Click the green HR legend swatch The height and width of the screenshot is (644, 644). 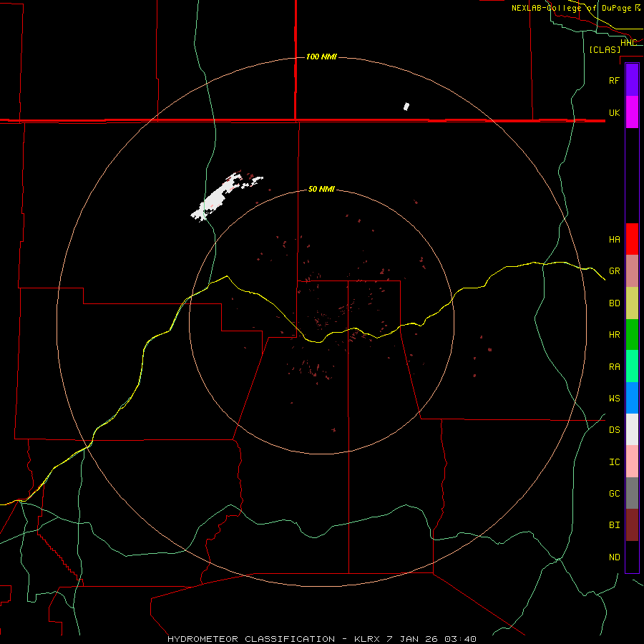[632, 335]
